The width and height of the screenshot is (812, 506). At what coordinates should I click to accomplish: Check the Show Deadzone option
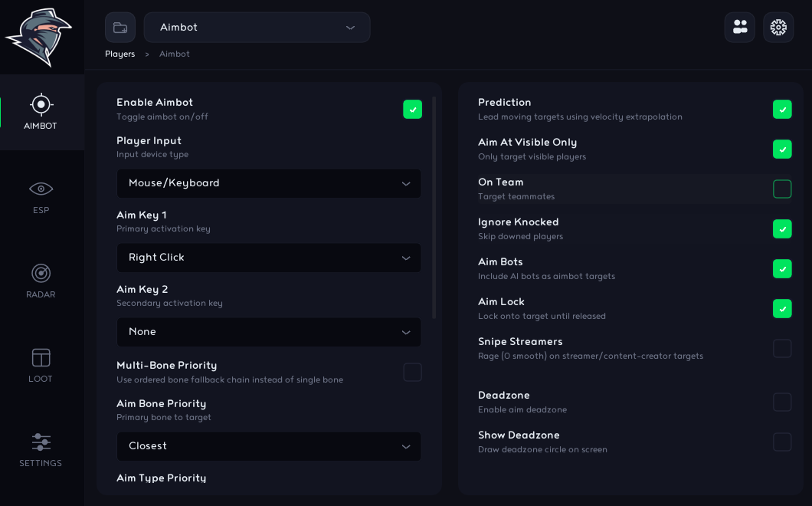point(782,442)
